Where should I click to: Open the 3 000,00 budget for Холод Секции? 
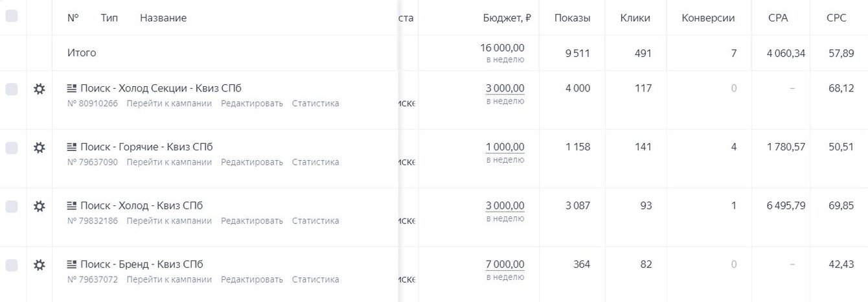coord(505,88)
